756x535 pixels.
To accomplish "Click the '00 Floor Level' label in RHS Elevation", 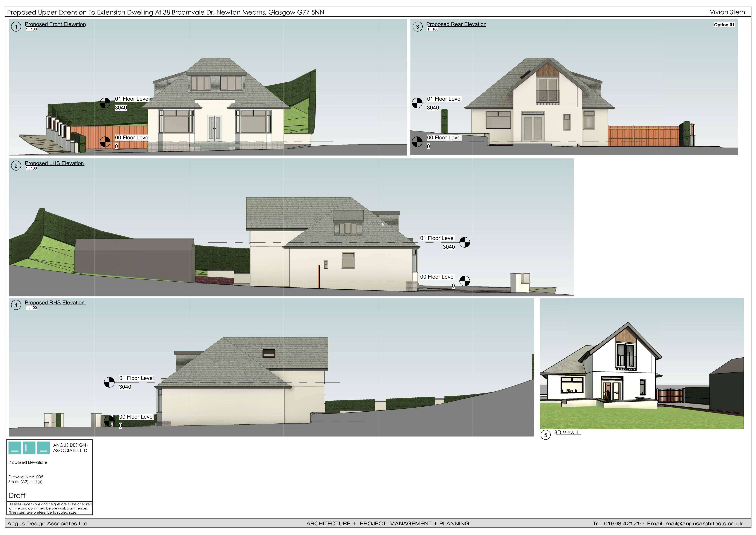I will coord(136,417).
